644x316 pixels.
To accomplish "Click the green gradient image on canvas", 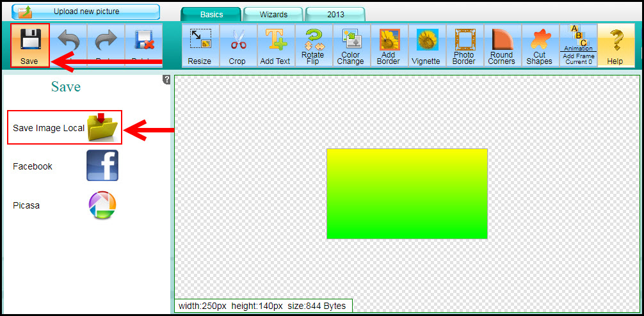I will (407, 194).
